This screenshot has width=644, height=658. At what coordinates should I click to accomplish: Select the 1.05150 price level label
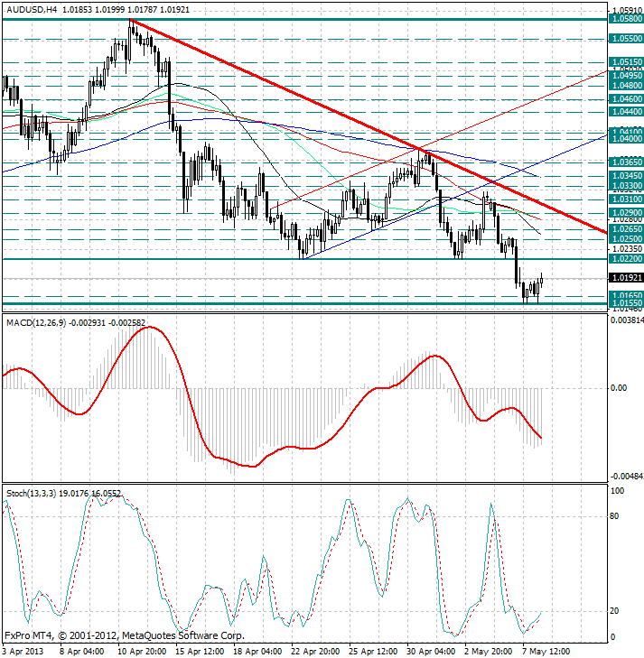tap(626, 62)
